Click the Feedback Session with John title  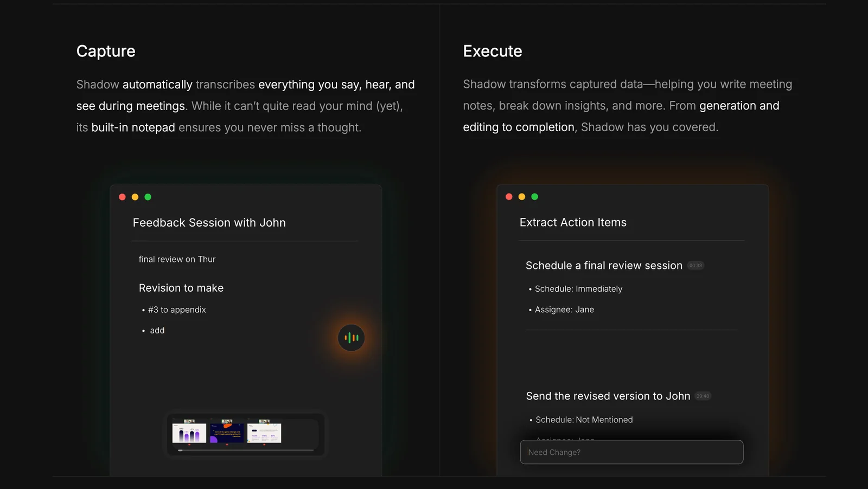pyautogui.click(x=209, y=223)
